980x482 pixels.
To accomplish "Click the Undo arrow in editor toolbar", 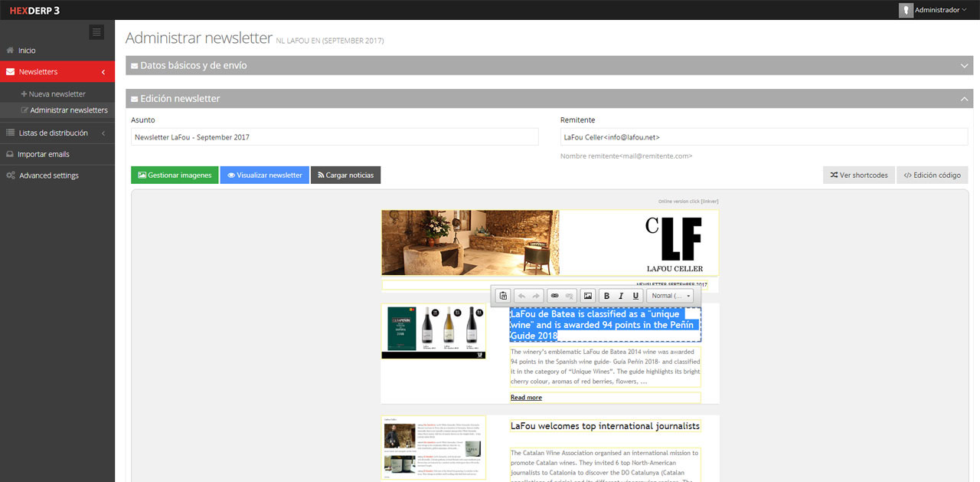I will point(522,296).
